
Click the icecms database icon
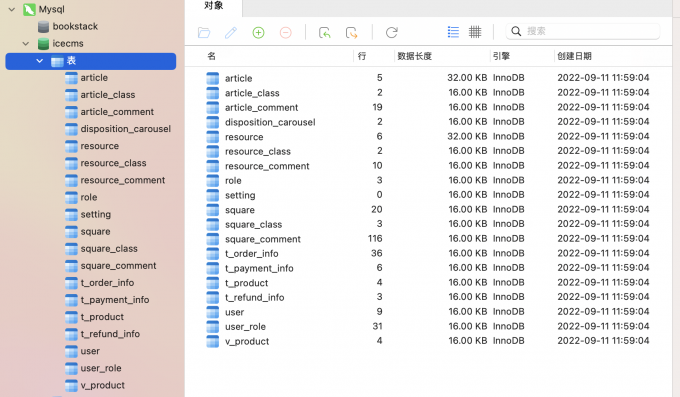[43, 43]
